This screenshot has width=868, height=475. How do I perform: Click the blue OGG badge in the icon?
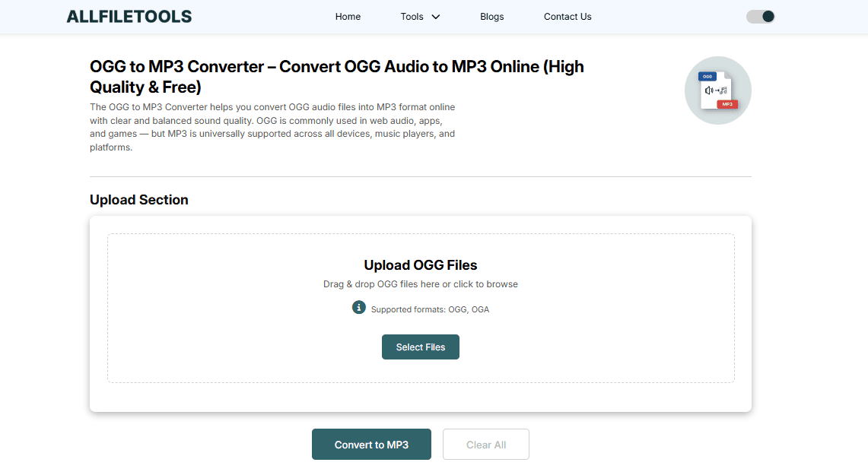pyautogui.click(x=707, y=77)
